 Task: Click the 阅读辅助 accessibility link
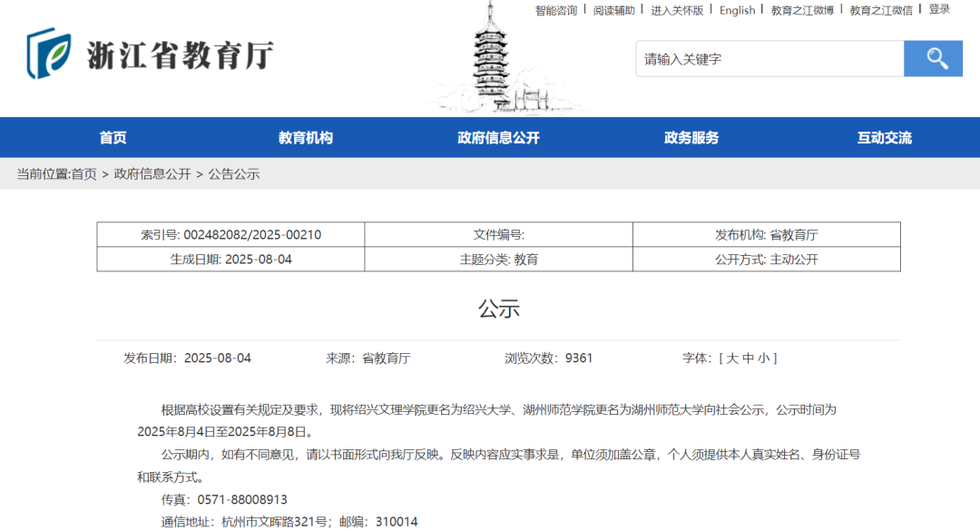(x=614, y=10)
